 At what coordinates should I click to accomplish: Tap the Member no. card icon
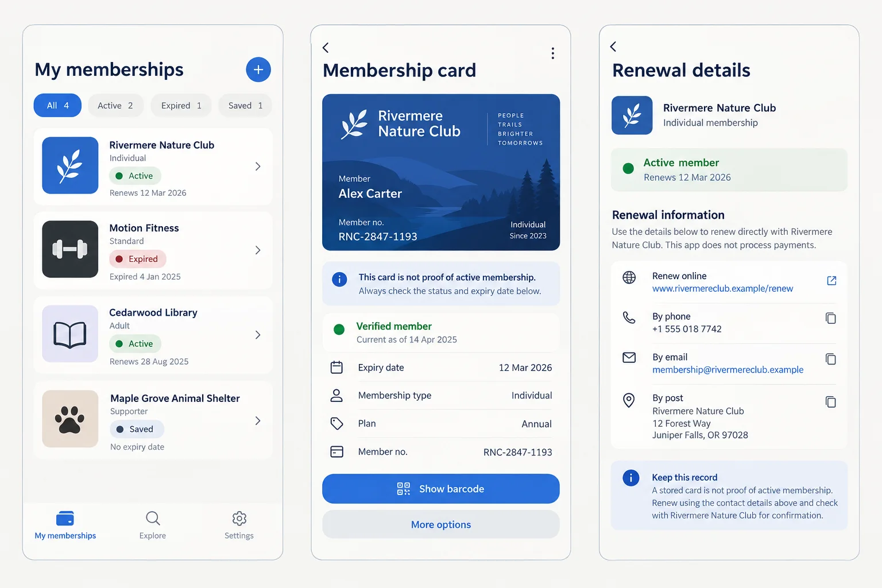pos(337,452)
